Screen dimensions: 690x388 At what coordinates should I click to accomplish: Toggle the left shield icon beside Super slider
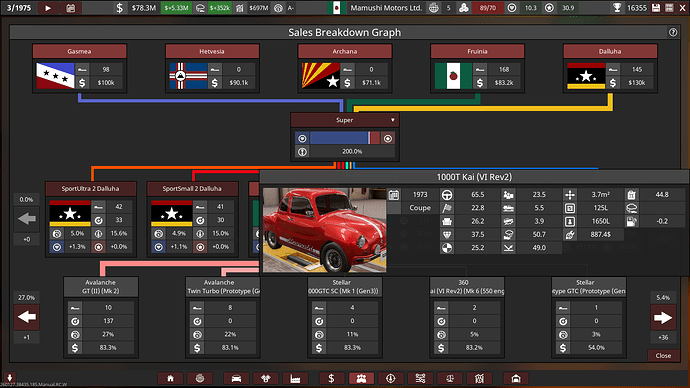click(302, 139)
